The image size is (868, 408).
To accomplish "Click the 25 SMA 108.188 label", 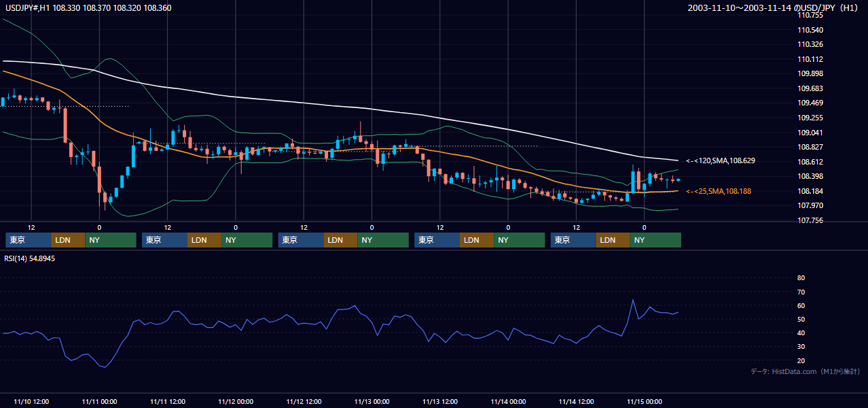I will click(719, 192).
